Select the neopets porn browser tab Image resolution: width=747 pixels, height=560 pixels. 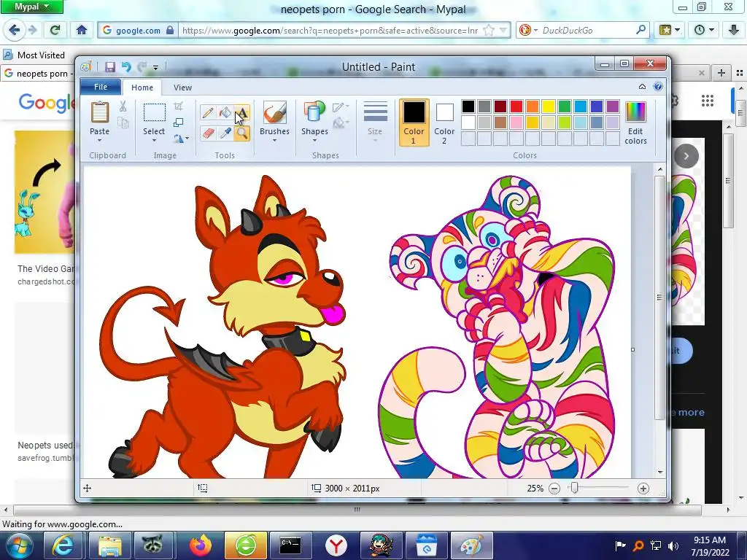pos(38,74)
